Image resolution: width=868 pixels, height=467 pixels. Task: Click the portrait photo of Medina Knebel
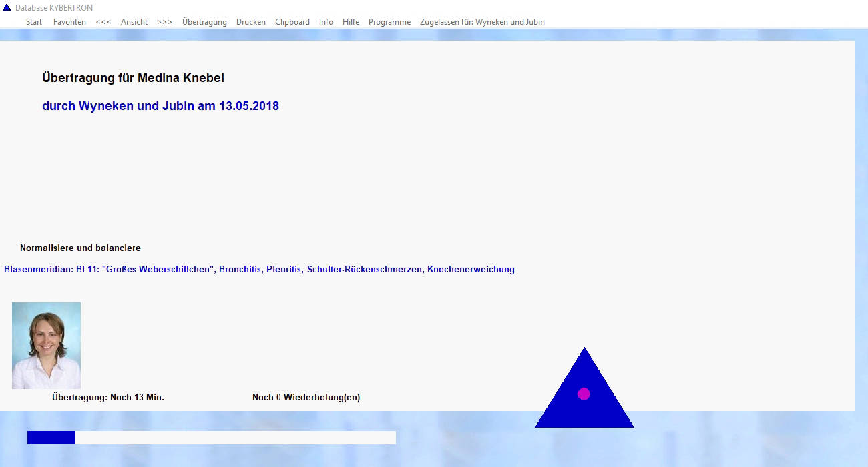pyautogui.click(x=46, y=346)
